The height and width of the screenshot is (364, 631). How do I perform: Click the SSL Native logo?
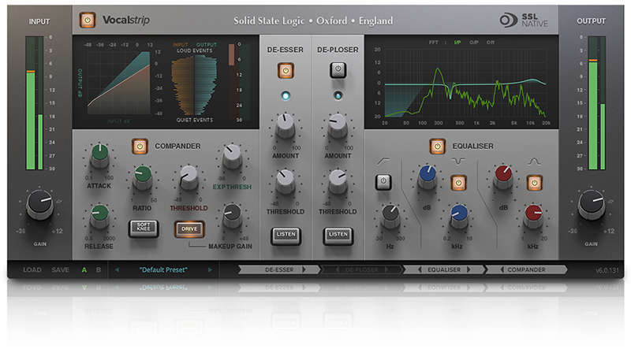[524, 20]
